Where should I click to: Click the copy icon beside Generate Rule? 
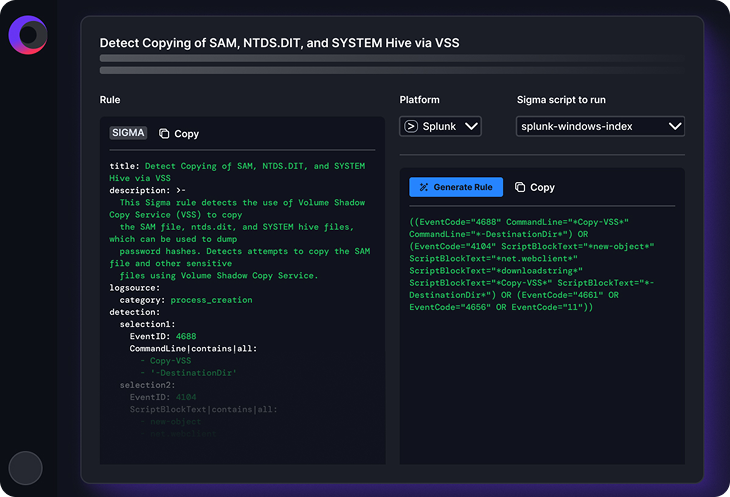point(520,187)
